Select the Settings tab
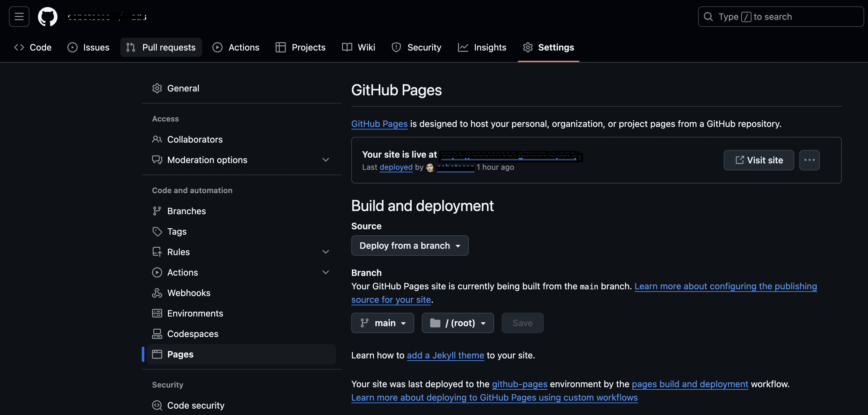 549,47
